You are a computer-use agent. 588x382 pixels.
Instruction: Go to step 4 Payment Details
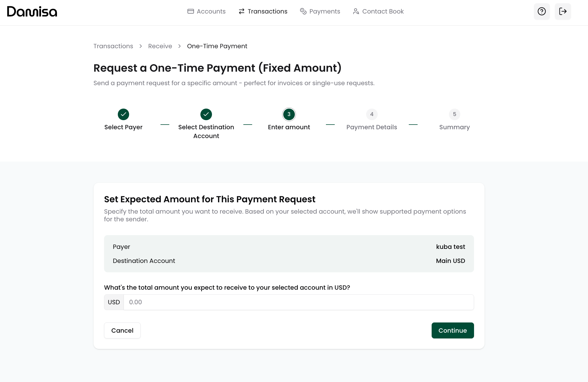pos(372,114)
